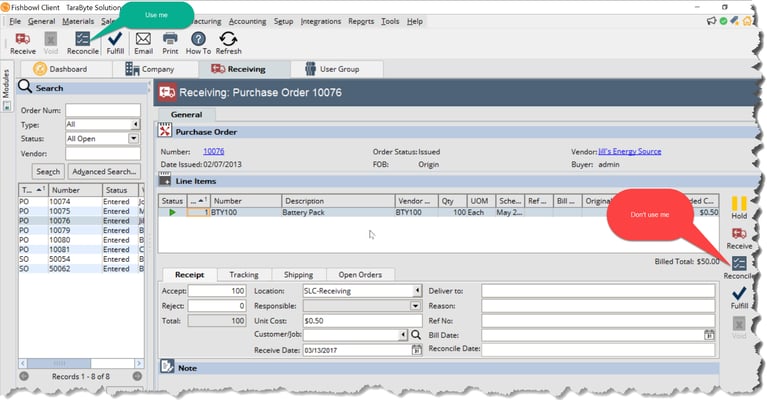
Task: Select the Open Orders tab
Action: (x=360, y=274)
